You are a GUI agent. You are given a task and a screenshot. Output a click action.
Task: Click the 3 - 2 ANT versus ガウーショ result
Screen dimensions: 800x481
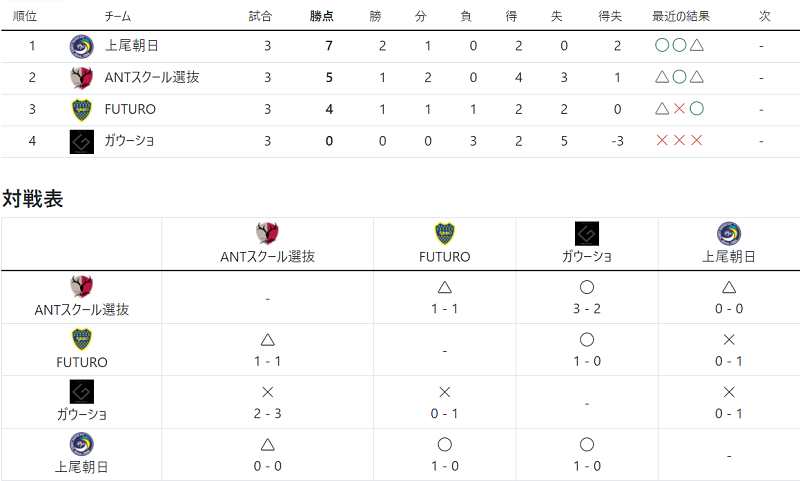[x=587, y=309]
